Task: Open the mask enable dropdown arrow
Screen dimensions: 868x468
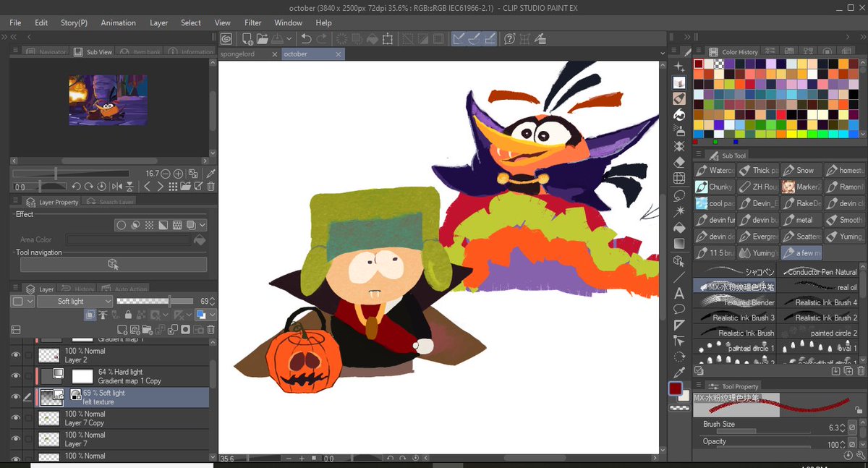Action: click(x=166, y=315)
